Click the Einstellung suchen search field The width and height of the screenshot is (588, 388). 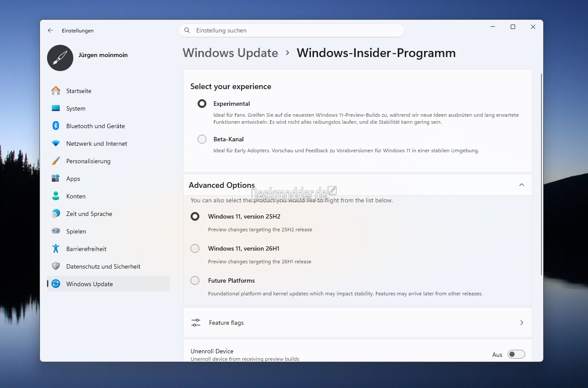pos(291,30)
